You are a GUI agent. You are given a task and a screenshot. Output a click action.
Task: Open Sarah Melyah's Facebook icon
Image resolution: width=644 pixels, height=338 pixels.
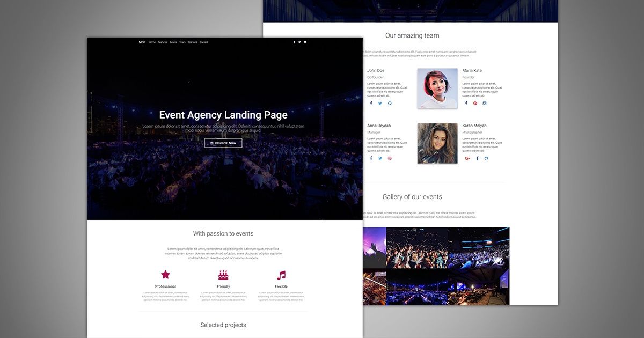point(477,158)
